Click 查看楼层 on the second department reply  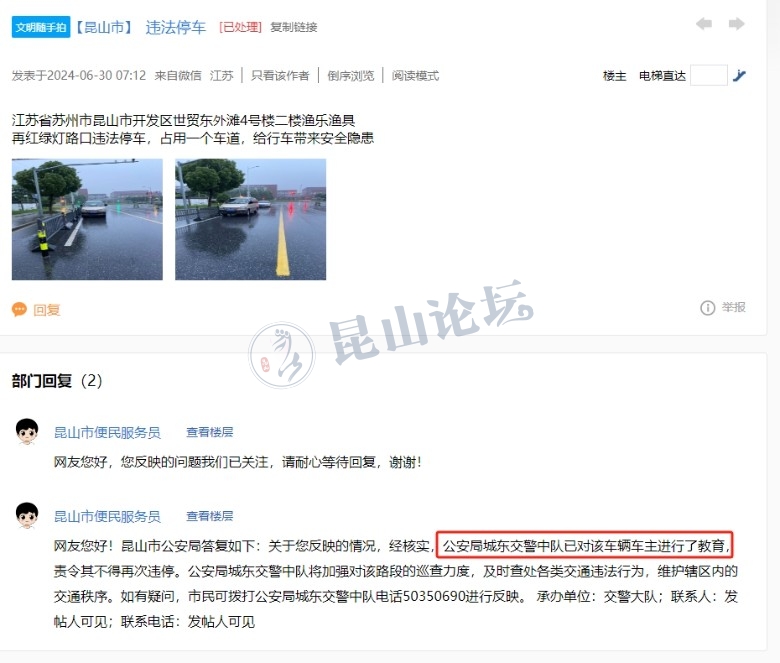click(209, 516)
